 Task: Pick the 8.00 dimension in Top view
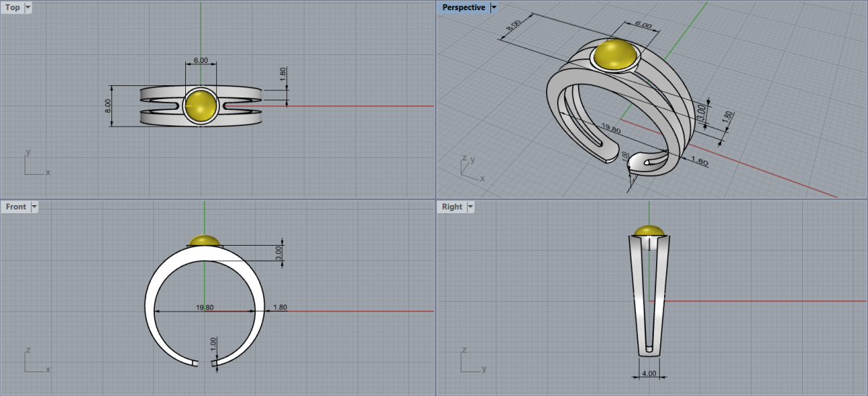tap(108, 106)
